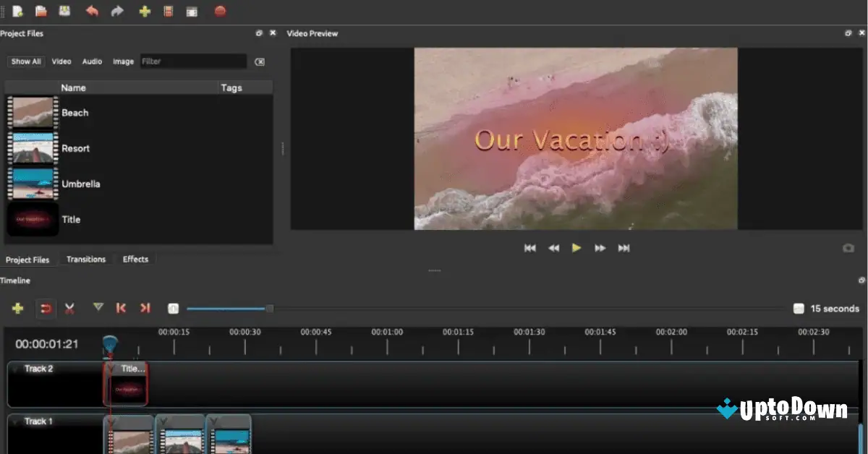Viewport: 868px width, 454px height.
Task: Toggle snapping with the magnet icon
Action: pyautogui.click(x=43, y=309)
